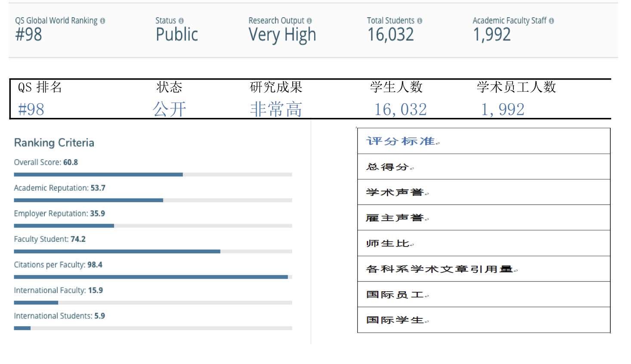Screen dimensions: 631x364
Task: Click the info icon next to Status
Action: (181, 21)
